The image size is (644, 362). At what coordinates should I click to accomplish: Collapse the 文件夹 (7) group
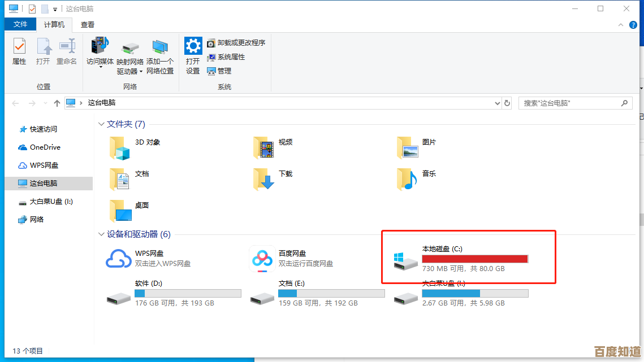[x=102, y=124]
